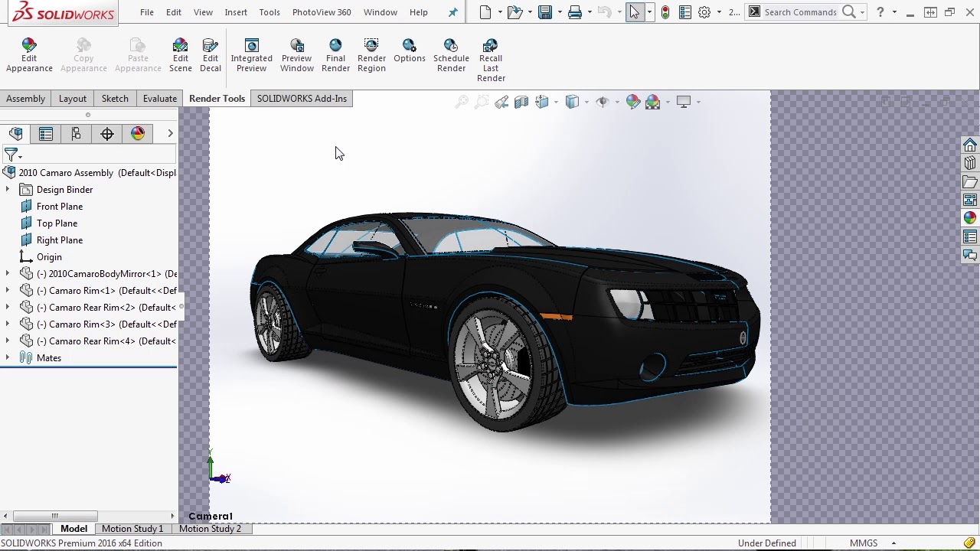Click the feature tree horizontal scrollbar

pos(55,516)
